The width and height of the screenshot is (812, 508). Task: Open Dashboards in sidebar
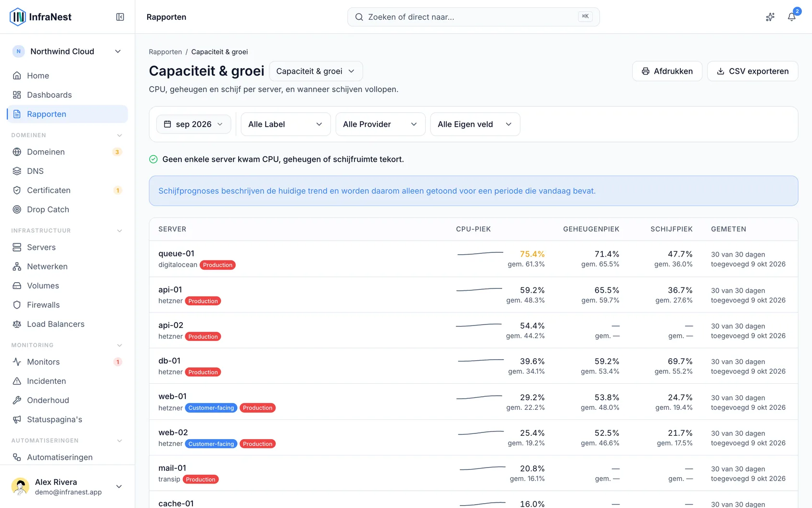(x=67, y=95)
